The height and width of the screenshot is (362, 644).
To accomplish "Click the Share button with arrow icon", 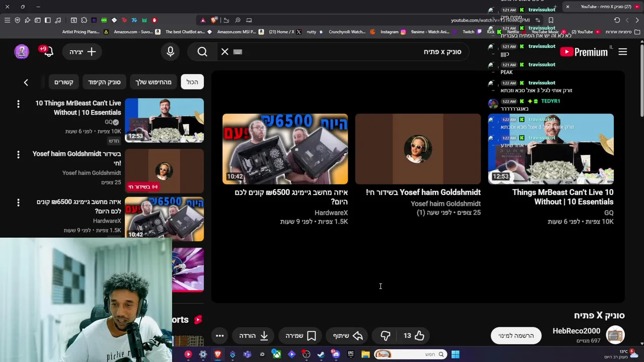I will 348,335.
